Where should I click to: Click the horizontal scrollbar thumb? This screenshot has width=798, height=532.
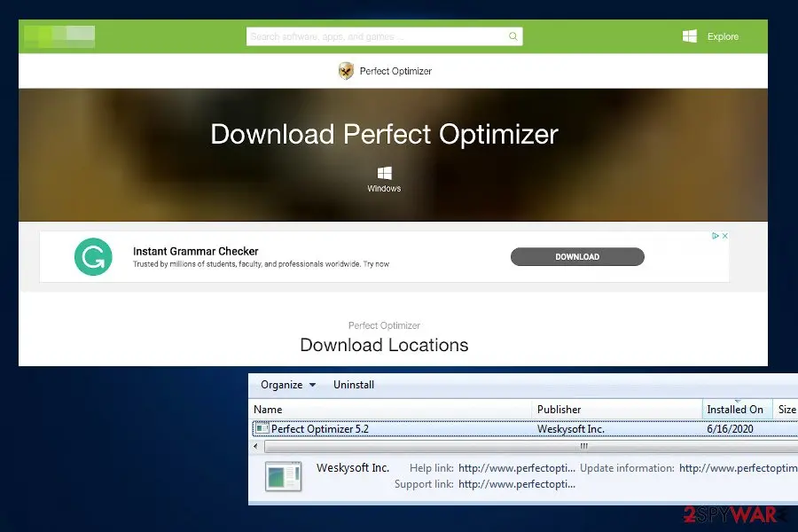[x=531, y=447]
